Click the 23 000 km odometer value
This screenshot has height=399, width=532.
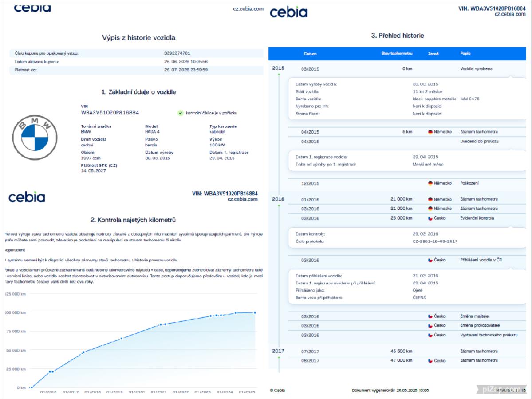[x=401, y=218]
